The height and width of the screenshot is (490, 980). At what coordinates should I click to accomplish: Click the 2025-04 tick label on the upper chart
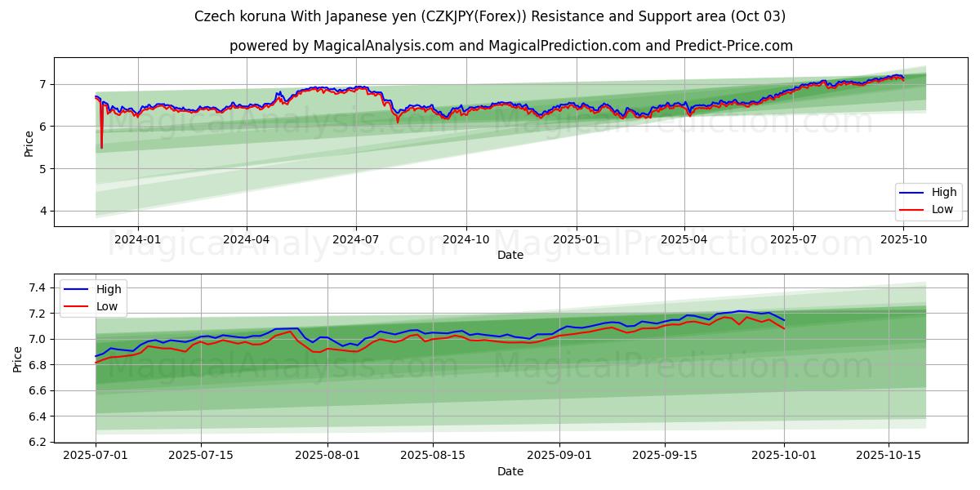click(684, 239)
